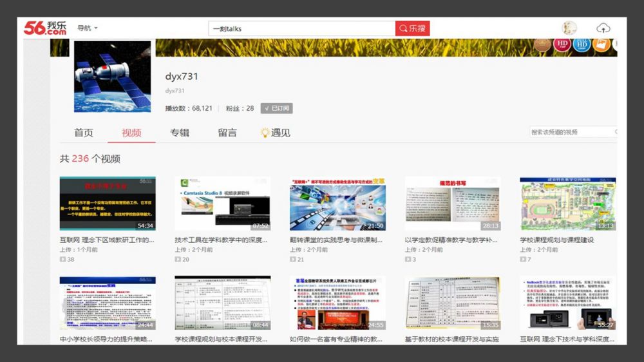The width and height of the screenshot is (644, 362).
Task: Open the 54:34 duration video thumbnail
Action: point(108,204)
